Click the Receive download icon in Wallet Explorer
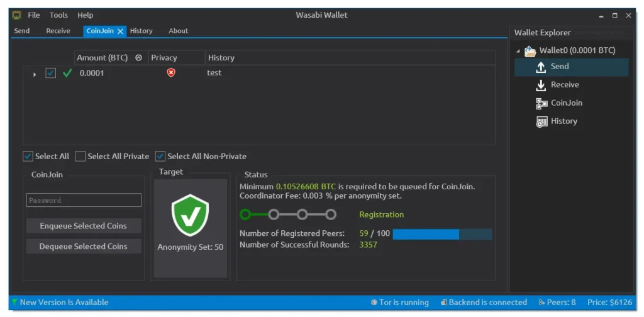 540,85
